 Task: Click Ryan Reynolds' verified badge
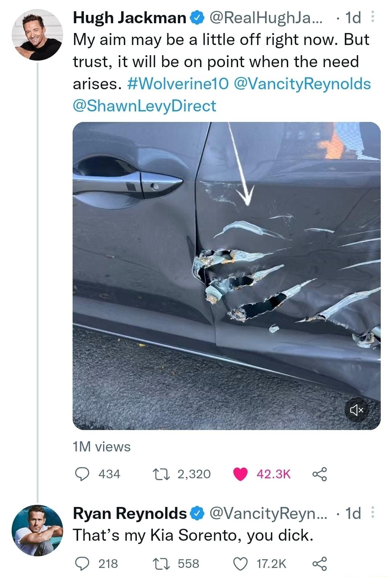pos(196,513)
